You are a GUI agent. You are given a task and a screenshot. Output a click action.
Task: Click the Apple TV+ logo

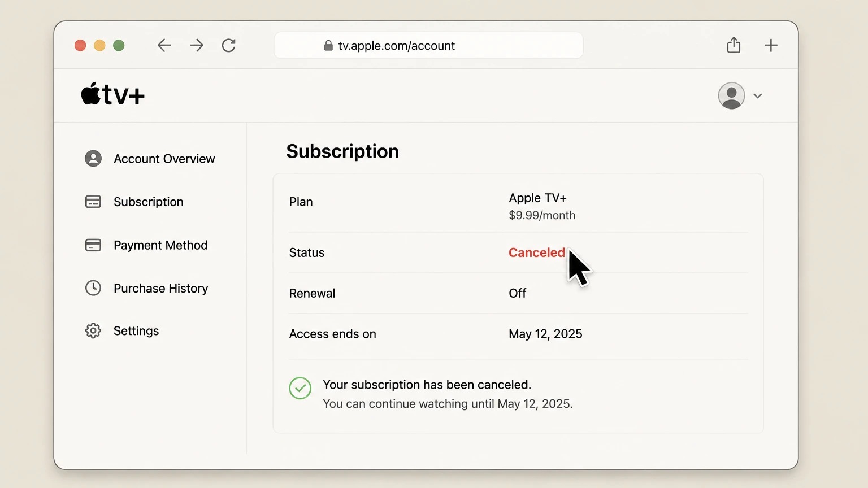point(113,94)
